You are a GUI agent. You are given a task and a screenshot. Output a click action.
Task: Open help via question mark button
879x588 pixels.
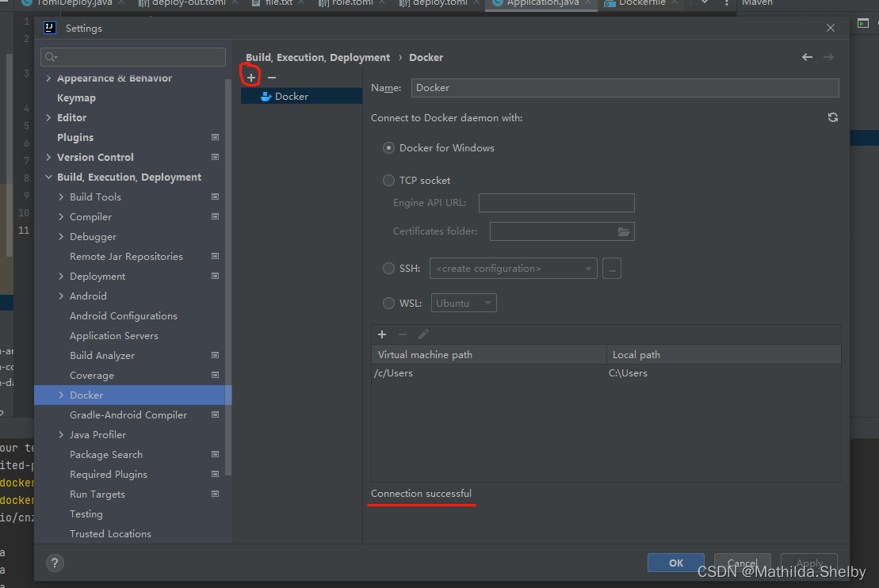[55, 563]
